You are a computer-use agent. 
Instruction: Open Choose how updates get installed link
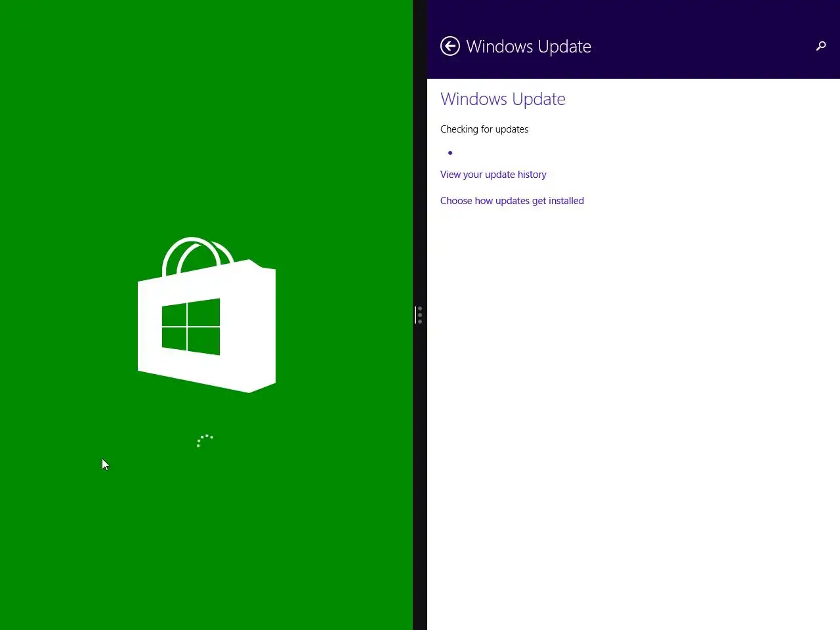coord(512,201)
